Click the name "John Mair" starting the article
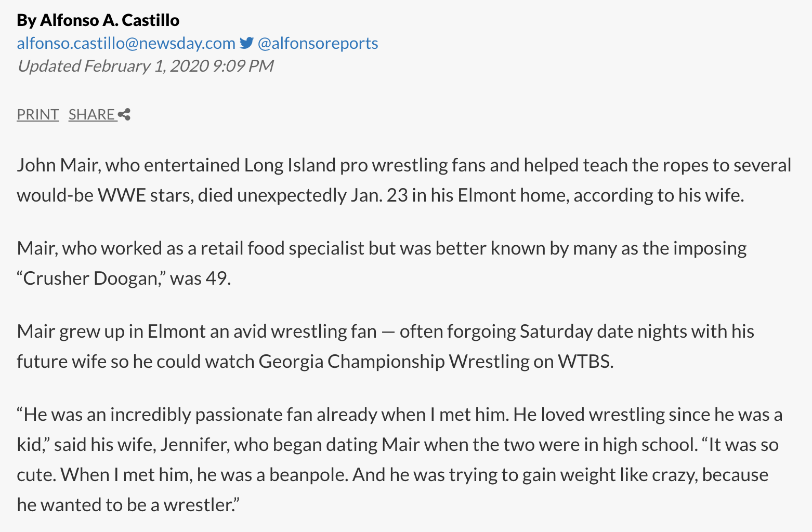 pyautogui.click(x=57, y=165)
